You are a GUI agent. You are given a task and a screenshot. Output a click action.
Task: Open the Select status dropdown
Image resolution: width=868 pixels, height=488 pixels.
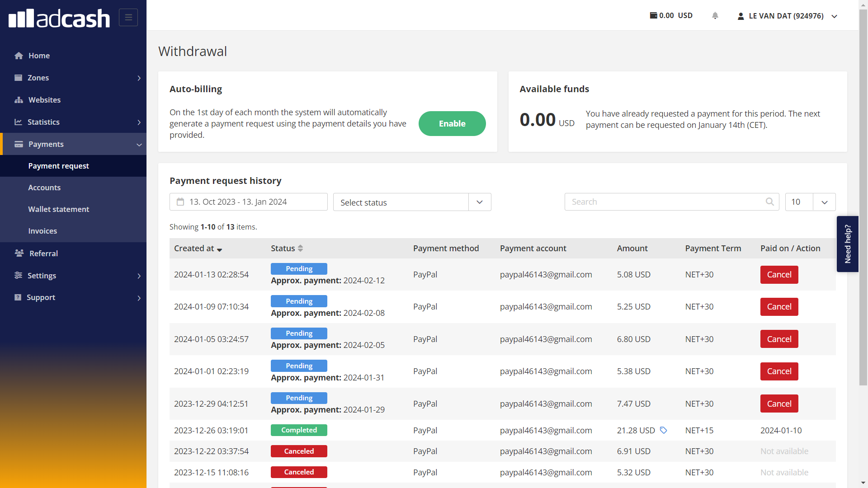pos(412,202)
